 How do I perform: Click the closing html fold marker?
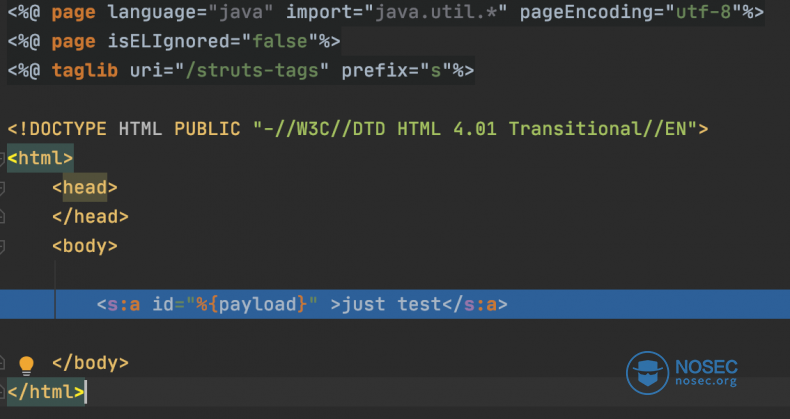(2, 391)
